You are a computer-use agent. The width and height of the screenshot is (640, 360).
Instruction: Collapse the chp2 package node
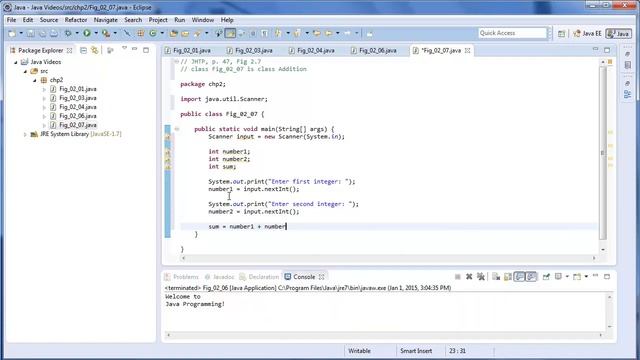35,80
